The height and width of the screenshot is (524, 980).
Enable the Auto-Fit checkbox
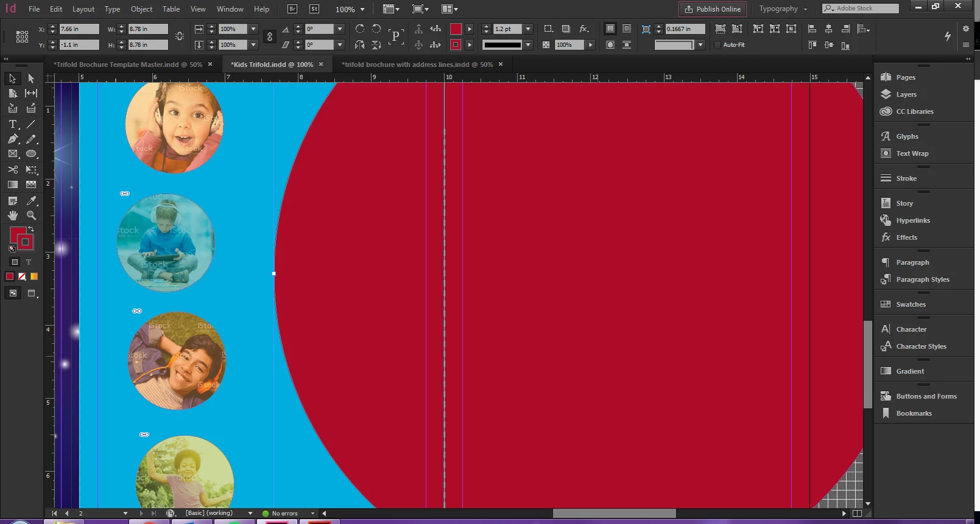tap(717, 45)
